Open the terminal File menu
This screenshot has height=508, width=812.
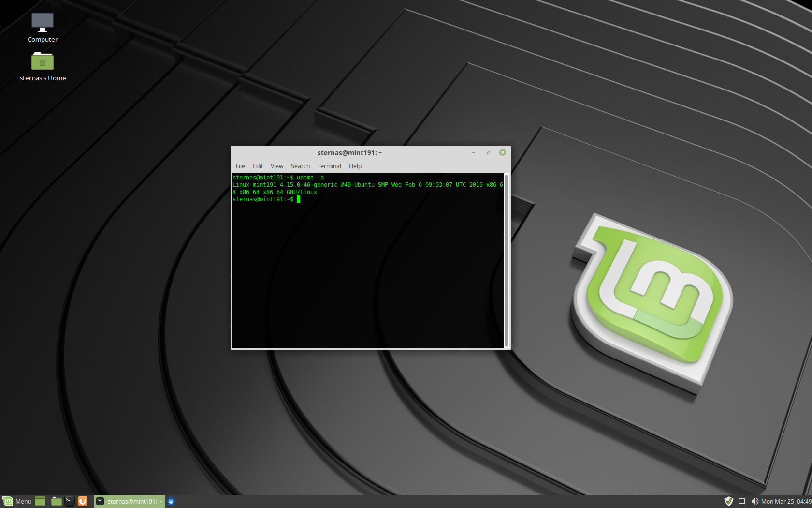point(240,166)
